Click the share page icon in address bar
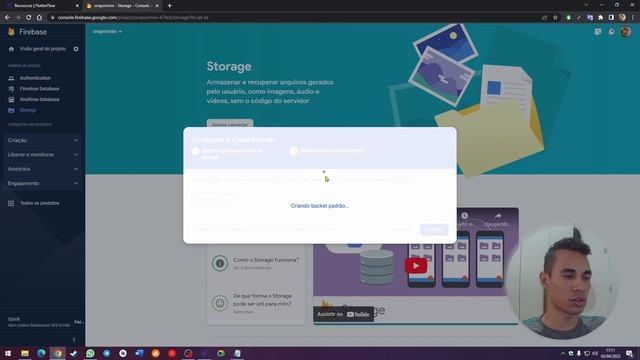Image resolution: width=640 pixels, height=360 pixels. [544, 18]
